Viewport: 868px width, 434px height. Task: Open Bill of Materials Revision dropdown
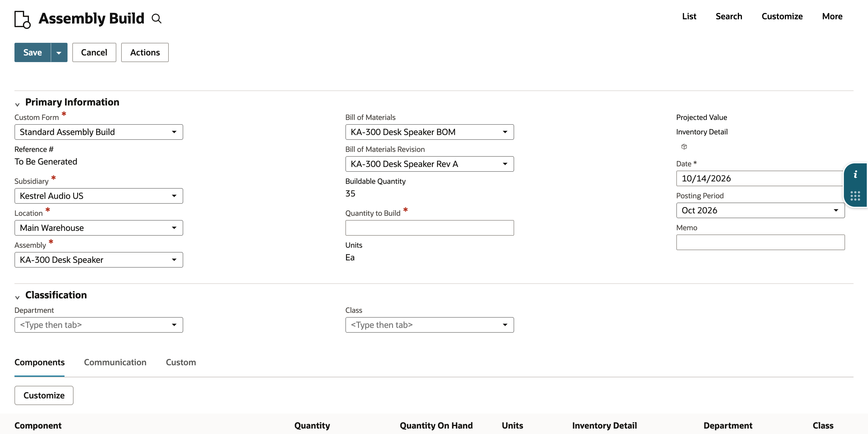click(x=429, y=164)
